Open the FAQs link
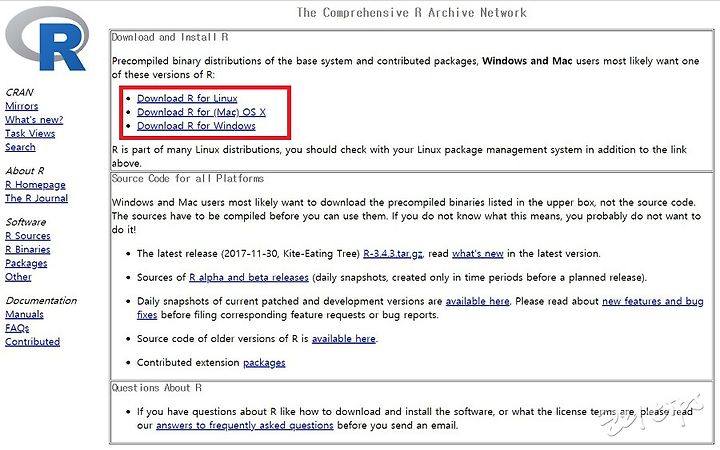This screenshot has height=450, width=720. coord(17,328)
